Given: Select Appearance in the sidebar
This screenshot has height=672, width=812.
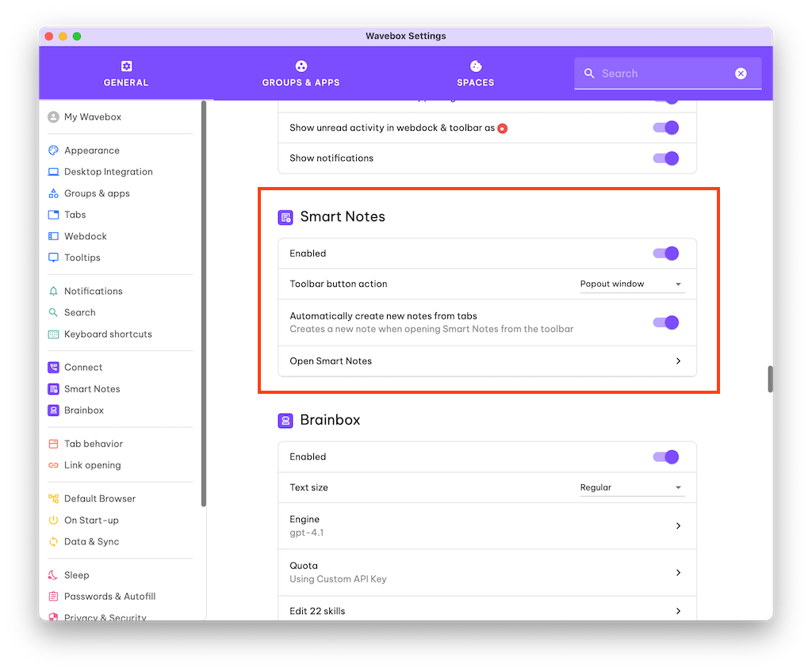Looking at the screenshot, I should coord(92,151).
